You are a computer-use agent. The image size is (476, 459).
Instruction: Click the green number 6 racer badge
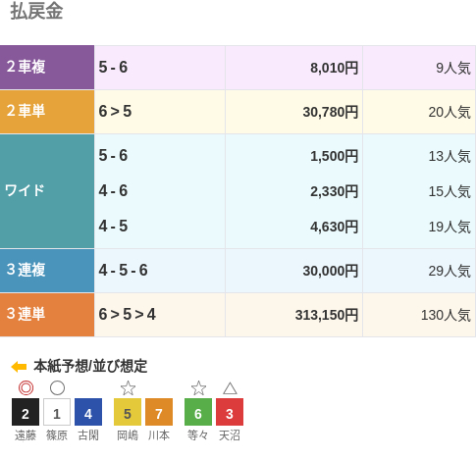[198, 412]
